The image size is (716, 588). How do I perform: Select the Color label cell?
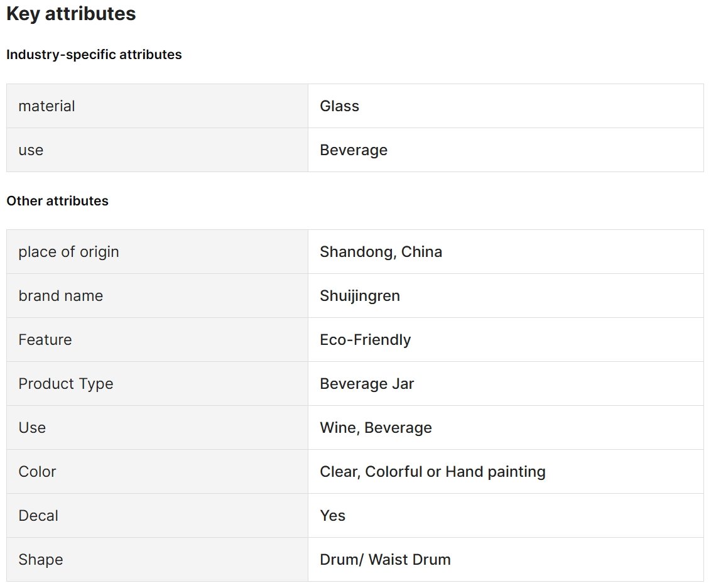click(x=157, y=472)
